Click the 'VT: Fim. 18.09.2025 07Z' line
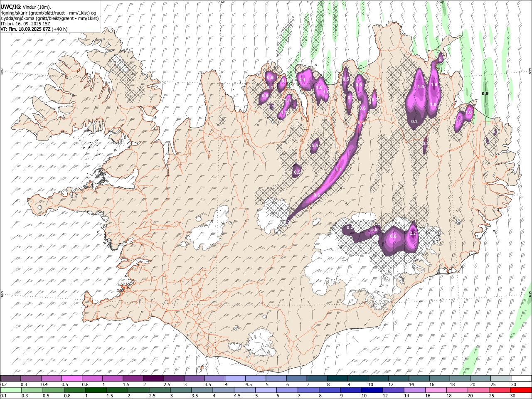532x399 pixels. point(25,29)
